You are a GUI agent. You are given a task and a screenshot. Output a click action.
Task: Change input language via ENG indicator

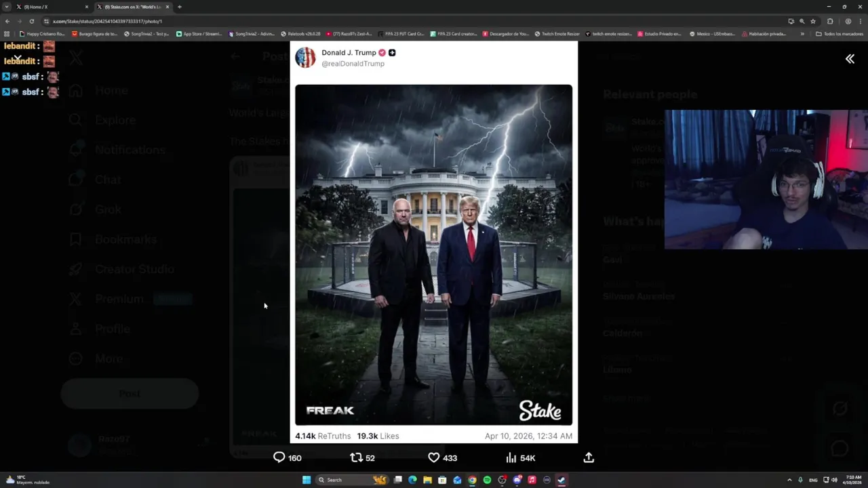click(813, 480)
